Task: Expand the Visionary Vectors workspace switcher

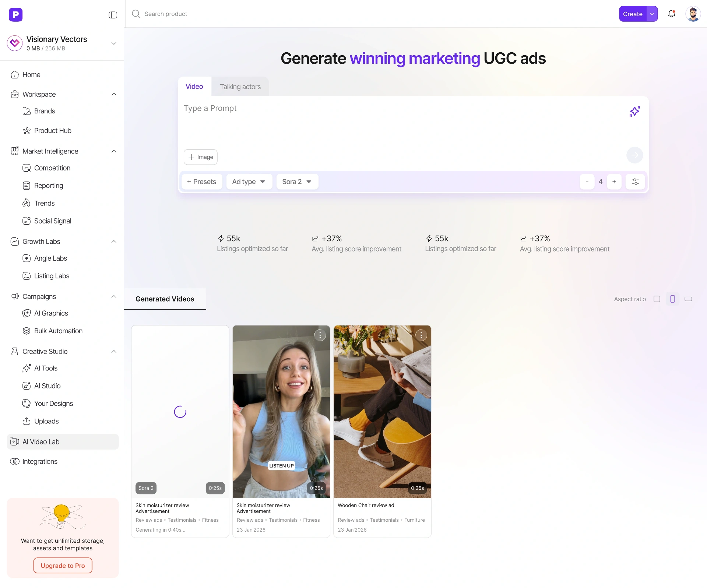Action: (x=114, y=43)
